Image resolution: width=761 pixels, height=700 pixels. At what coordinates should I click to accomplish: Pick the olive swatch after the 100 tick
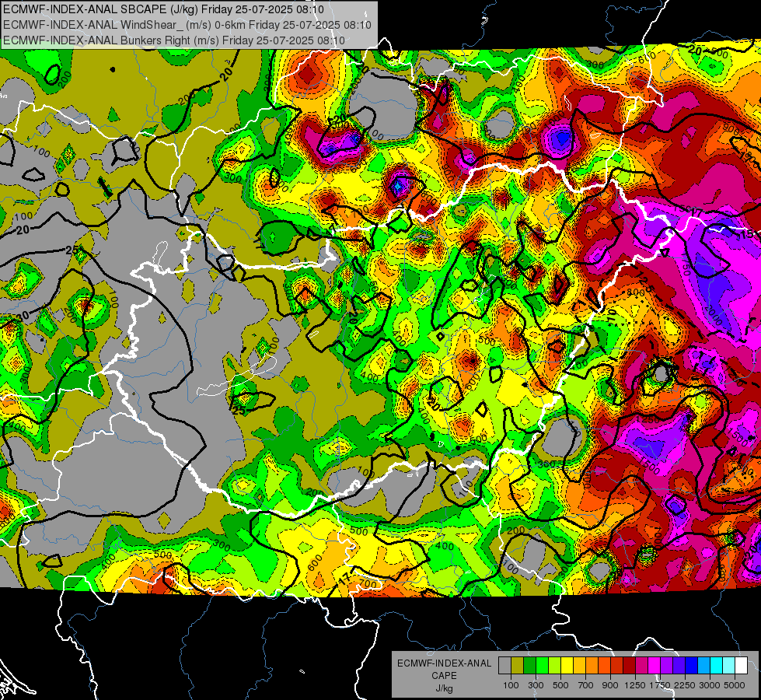(x=518, y=666)
